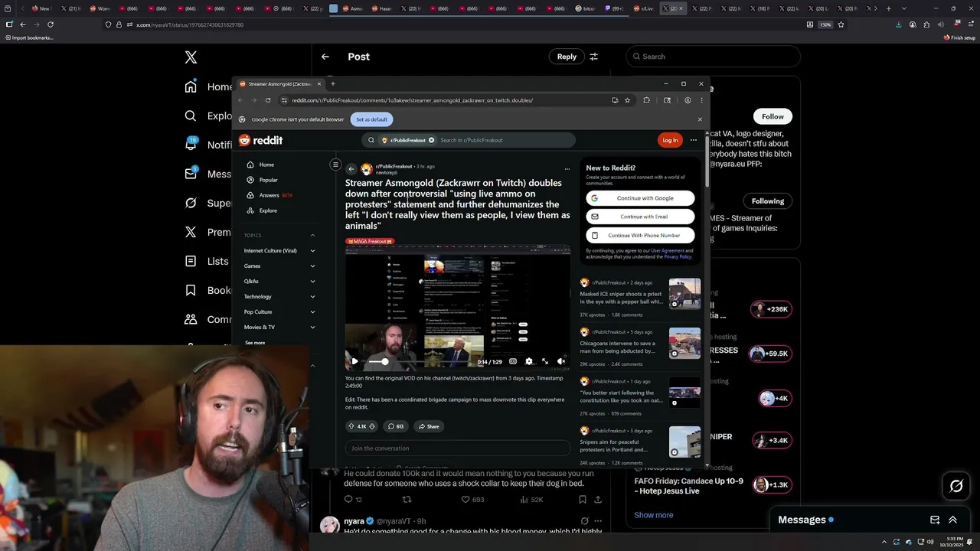Screen dimensions: 980x551
Task: Share the Reddit post
Action: point(429,426)
